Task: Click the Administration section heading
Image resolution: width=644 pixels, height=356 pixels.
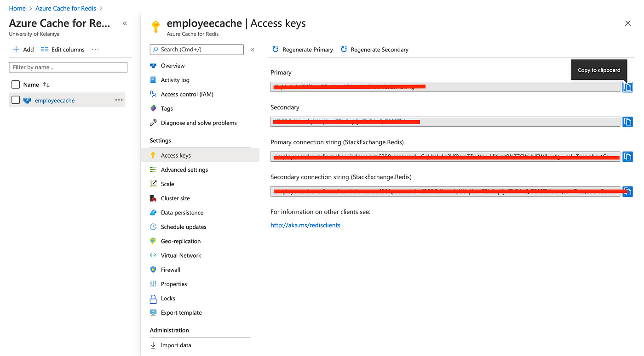Action: (169, 330)
